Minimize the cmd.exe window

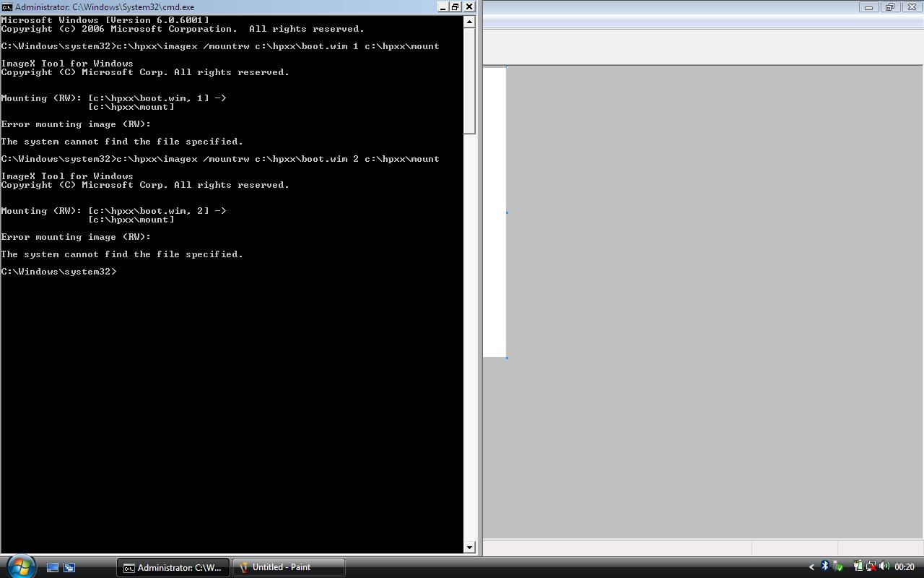point(443,7)
